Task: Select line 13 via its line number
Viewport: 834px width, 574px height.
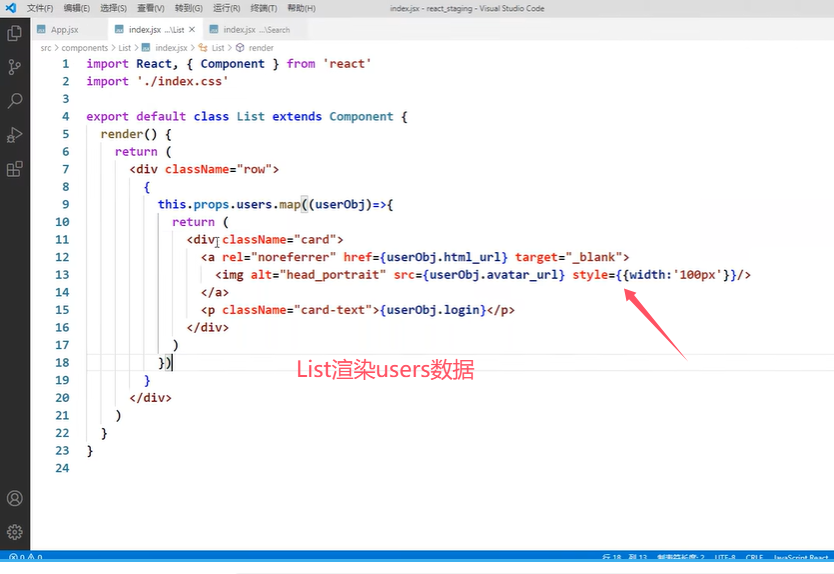Action: (x=62, y=274)
